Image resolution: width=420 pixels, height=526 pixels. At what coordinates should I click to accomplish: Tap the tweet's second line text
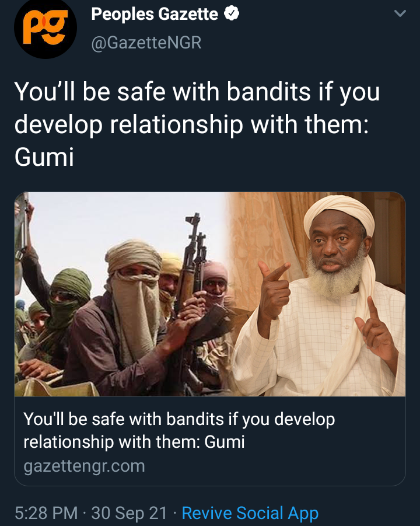tap(191, 125)
